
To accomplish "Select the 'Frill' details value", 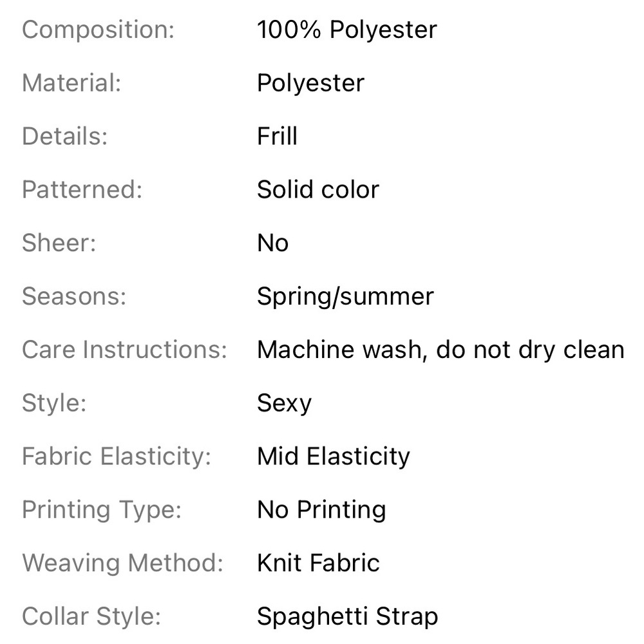I will (277, 136).
